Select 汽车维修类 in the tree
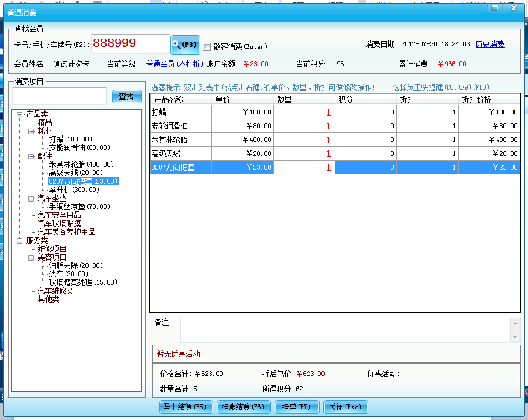The image size is (528, 420). tap(55, 291)
